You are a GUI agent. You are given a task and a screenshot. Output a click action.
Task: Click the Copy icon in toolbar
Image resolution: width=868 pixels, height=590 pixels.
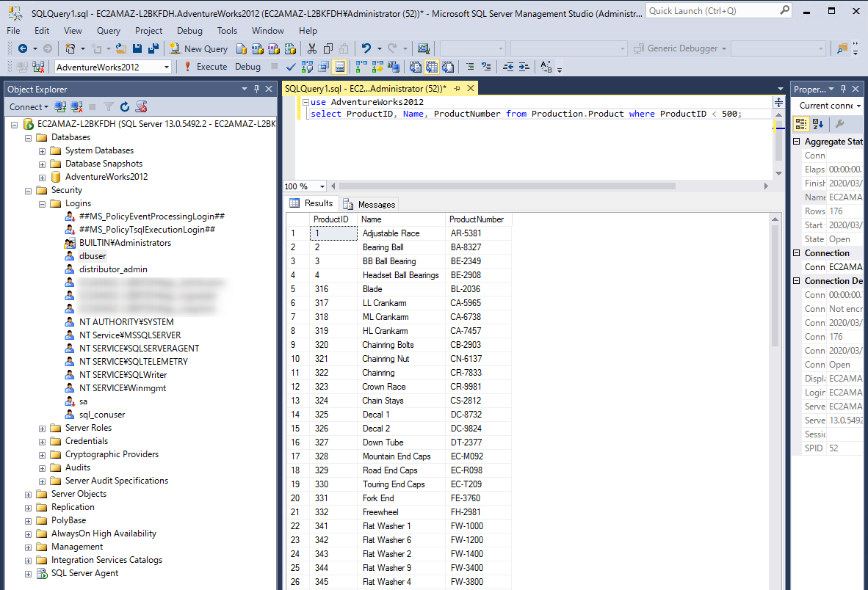coord(328,48)
